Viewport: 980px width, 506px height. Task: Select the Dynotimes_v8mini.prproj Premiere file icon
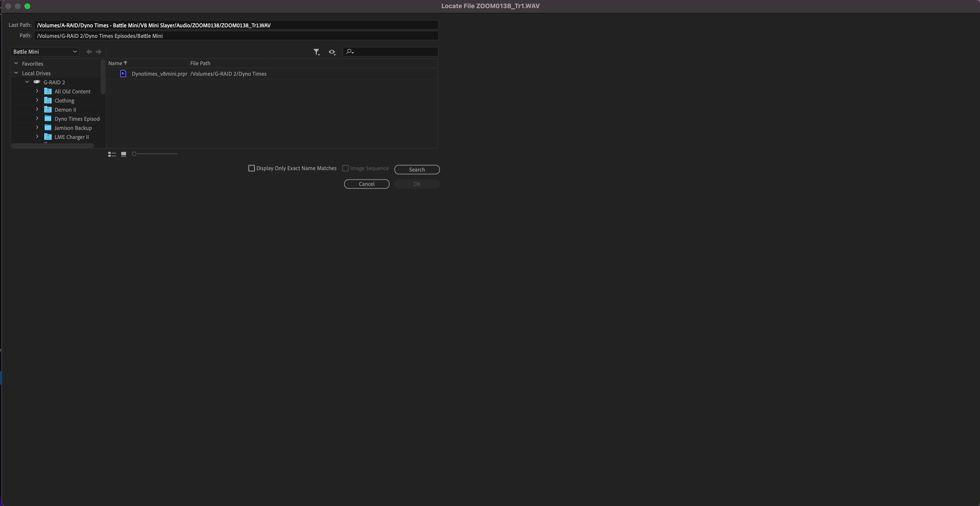[x=123, y=74]
